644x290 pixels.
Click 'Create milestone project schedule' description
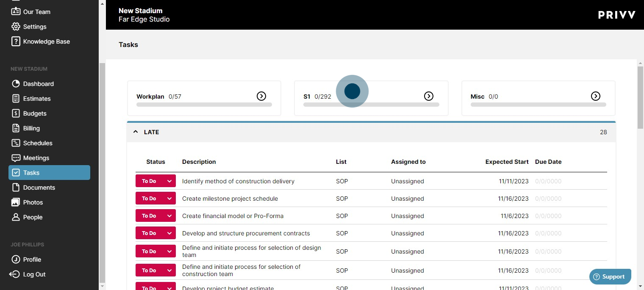click(x=230, y=199)
